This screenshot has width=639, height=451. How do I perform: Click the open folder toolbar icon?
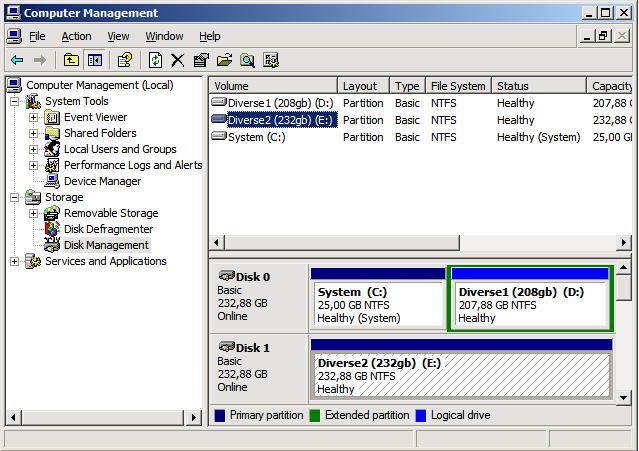(x=224, y=60)
